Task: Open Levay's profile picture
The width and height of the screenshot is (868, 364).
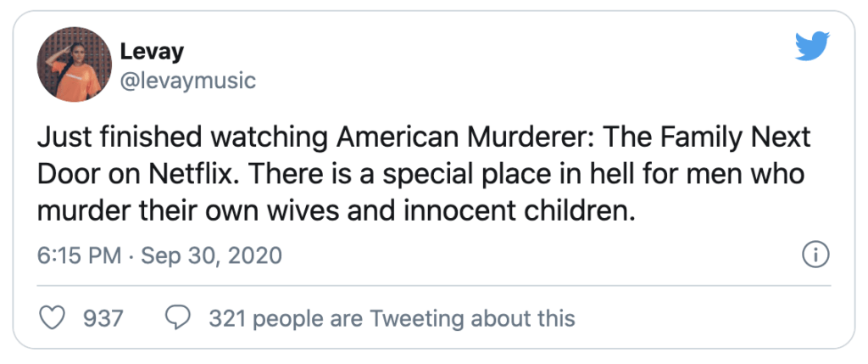Action: [x=75, y=64]
